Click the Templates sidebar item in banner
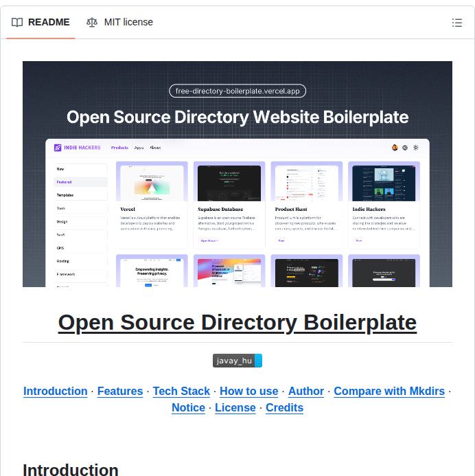This screenshot has height=476, width=475. [80, 195]
